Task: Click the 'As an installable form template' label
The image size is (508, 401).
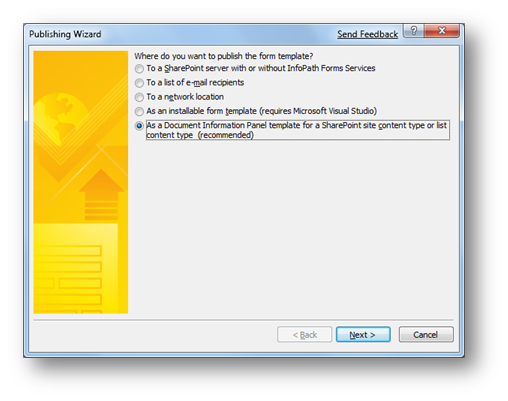Action: coord(262,111)
